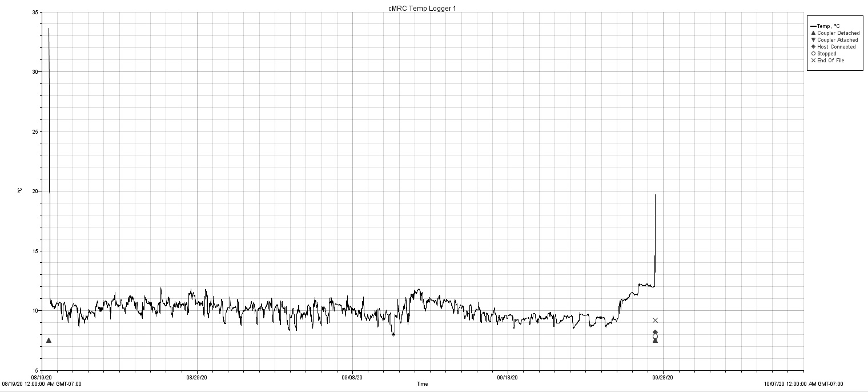Select Coupler Attached in the legend

click(x=837, y=40)
